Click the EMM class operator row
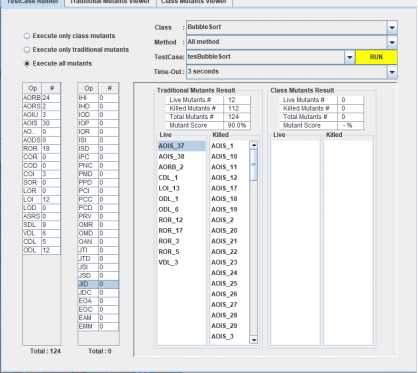This screenshot has width=418, height=373. [x=98, y=327]
